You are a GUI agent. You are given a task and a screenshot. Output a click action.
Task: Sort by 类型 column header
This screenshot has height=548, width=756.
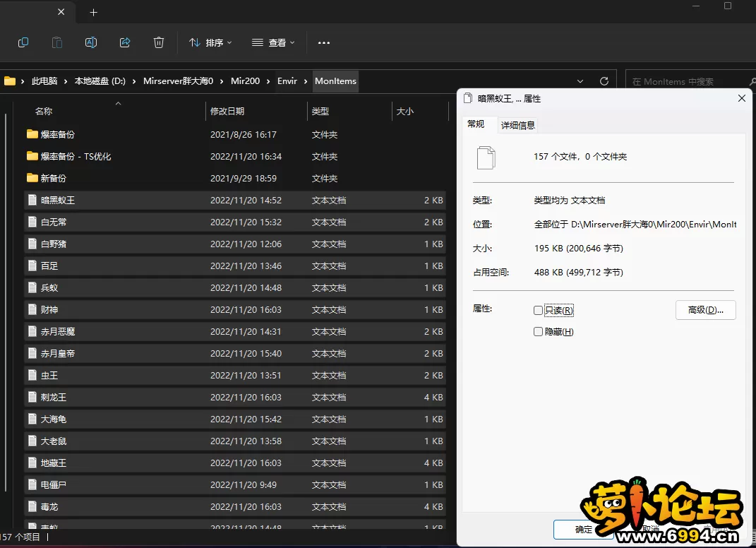tap(320, 112)
